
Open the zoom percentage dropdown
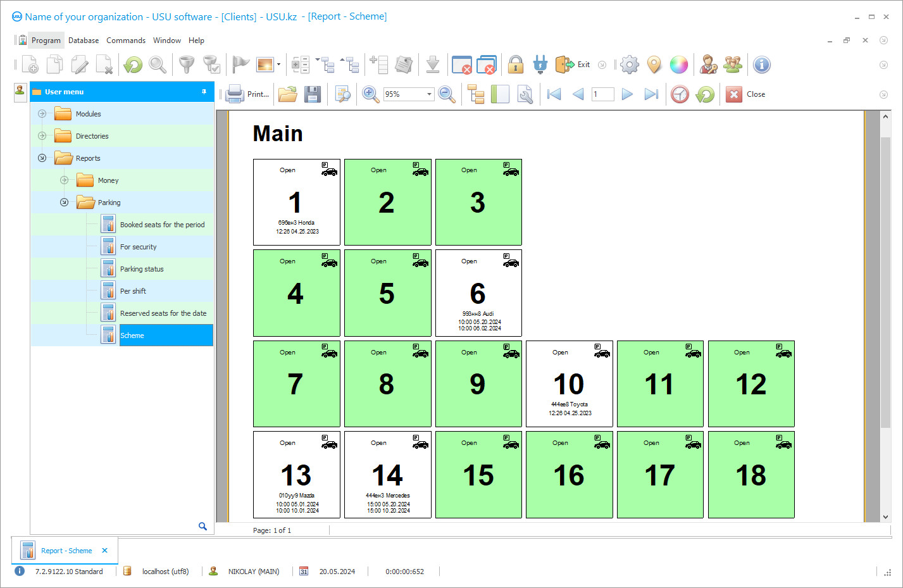tap(429, 94)
